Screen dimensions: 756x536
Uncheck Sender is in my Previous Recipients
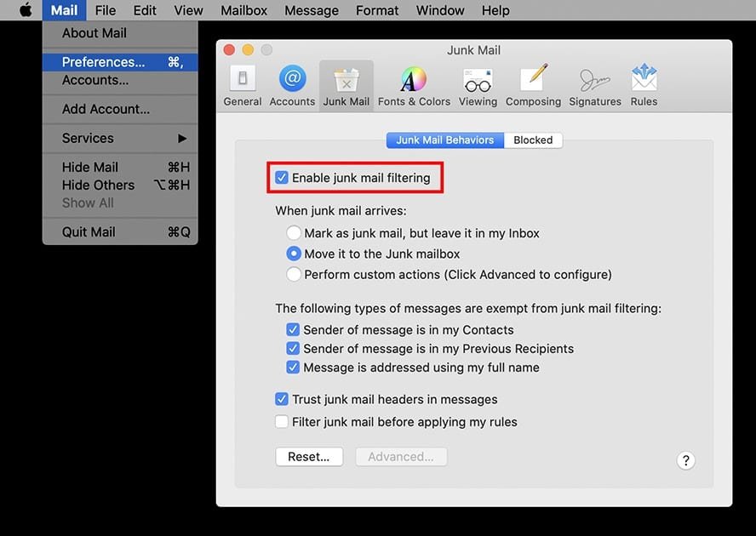pyautogui.click(x=293, y=349)
